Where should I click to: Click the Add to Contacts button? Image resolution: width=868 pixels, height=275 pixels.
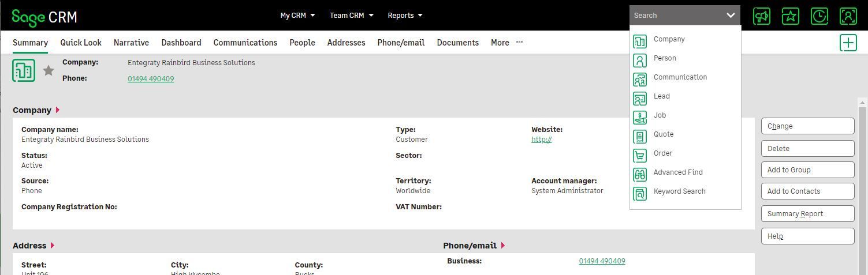coord(807,191)
